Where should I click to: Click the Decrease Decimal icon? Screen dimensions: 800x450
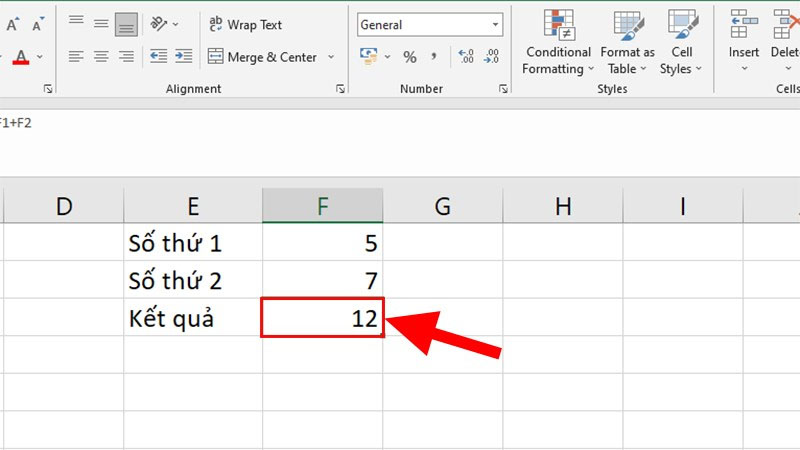493,57
